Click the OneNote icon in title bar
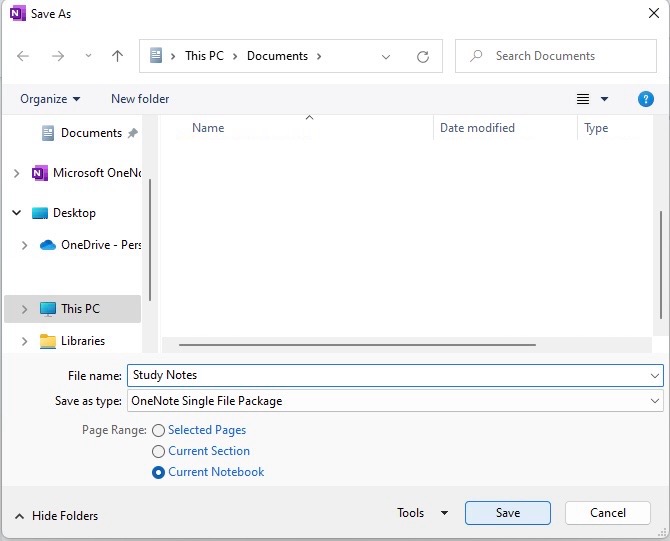The width and height of the screenshot is (670, 541). coord(17,13)
